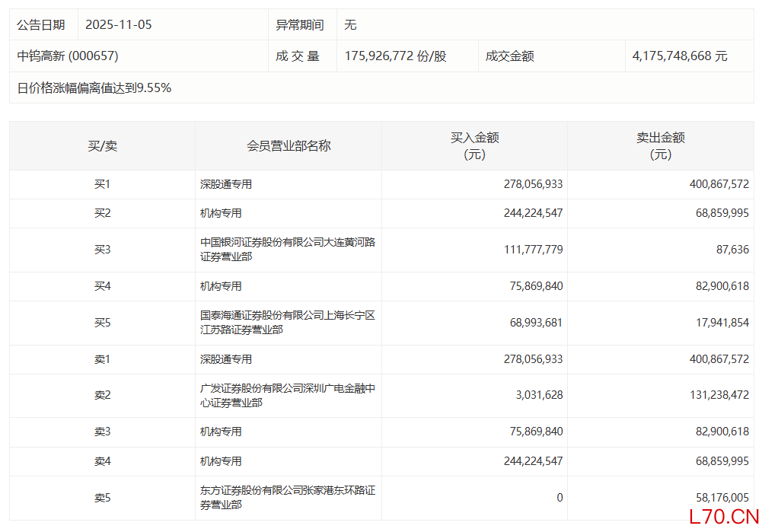Image resolution: width=762 pixels, height=532 pixels.
Task: Click 深股通专用 in the 买1 row
Action: click(x=226, y=184)
